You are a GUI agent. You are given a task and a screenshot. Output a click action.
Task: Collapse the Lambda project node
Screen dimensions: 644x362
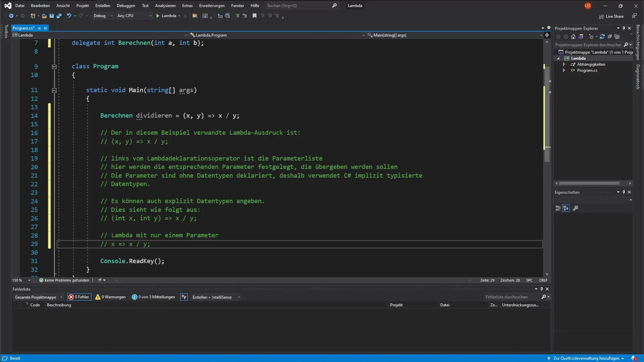coord(559,58)
